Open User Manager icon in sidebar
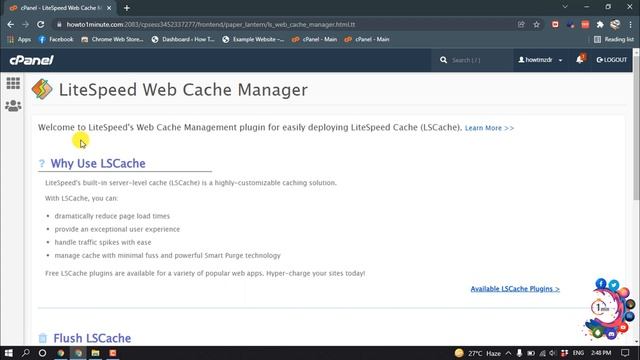The image size is (640, 360). [x=13, y=106]
